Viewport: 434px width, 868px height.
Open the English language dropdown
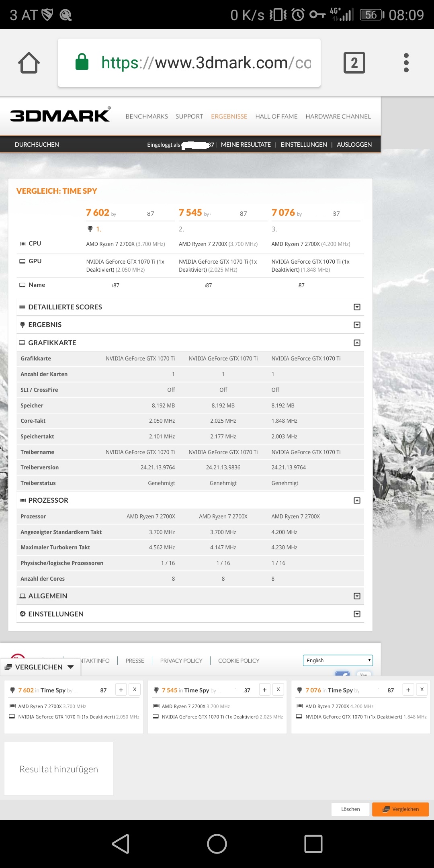click(x=338, y=660)
